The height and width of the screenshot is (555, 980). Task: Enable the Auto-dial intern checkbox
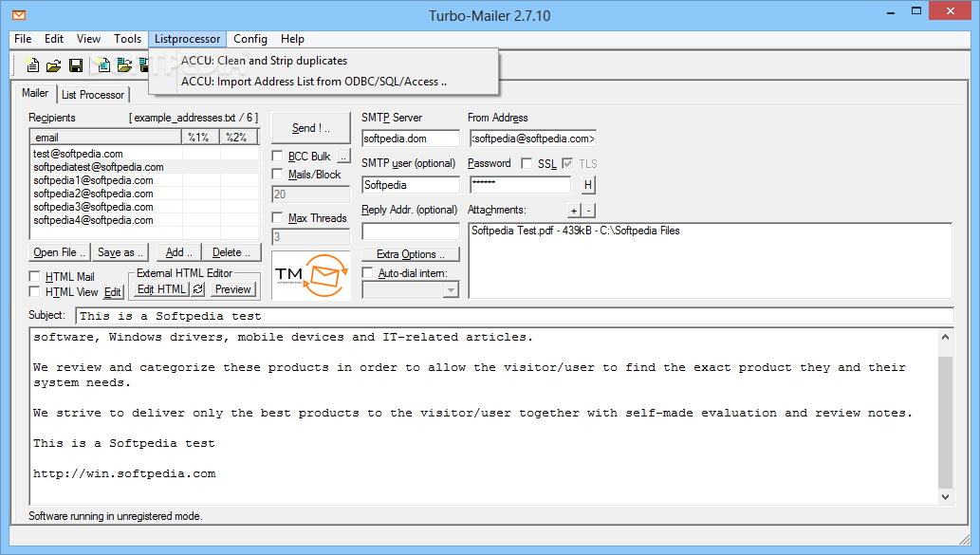367,273
